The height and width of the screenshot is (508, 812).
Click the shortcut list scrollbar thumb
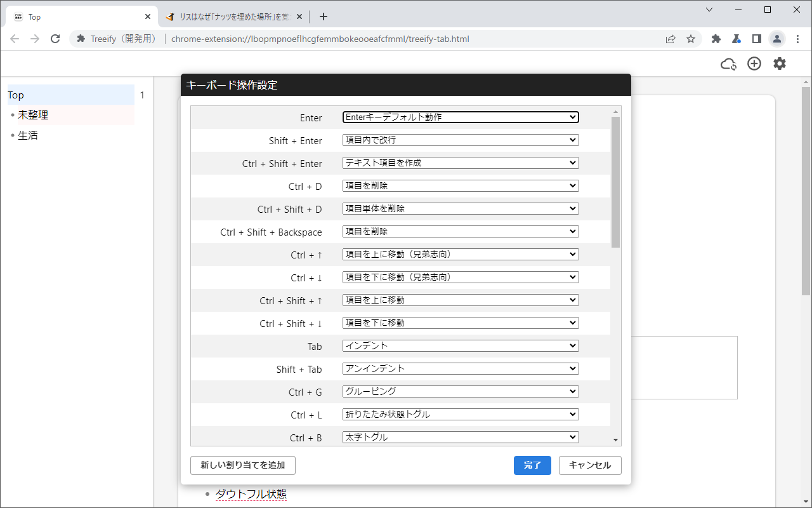[x=616, y=182]
